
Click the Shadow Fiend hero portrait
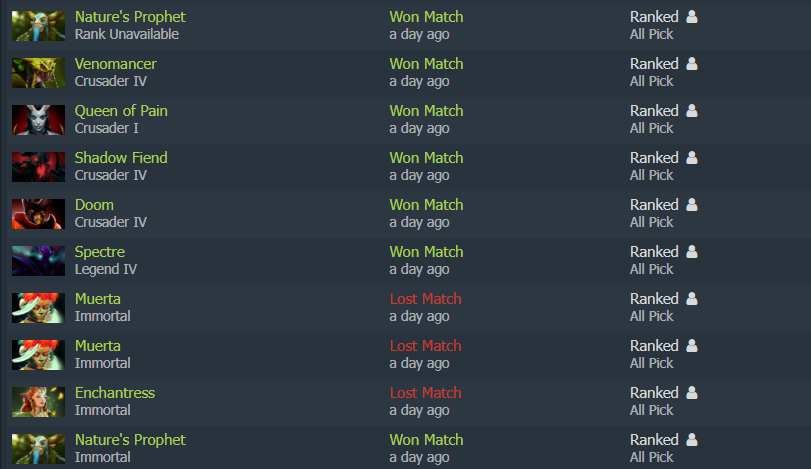(x=38, y=167)
